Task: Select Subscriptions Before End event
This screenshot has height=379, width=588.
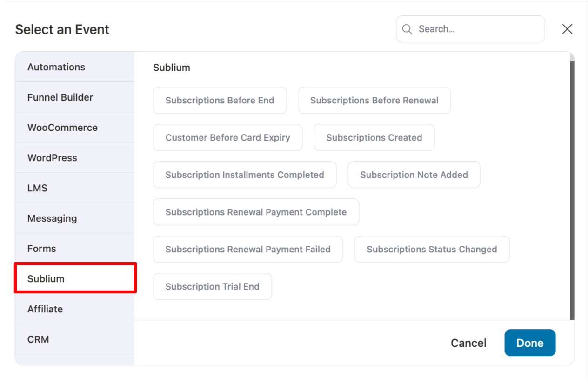Action: point(220,100)
